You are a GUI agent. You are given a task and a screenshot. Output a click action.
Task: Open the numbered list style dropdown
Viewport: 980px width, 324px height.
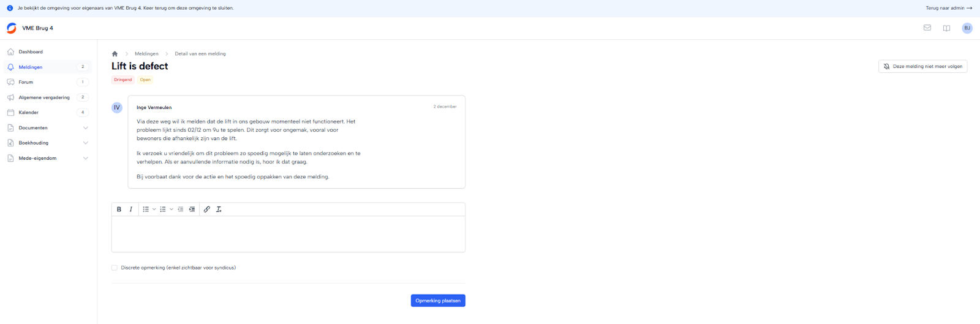pos(171,209)
